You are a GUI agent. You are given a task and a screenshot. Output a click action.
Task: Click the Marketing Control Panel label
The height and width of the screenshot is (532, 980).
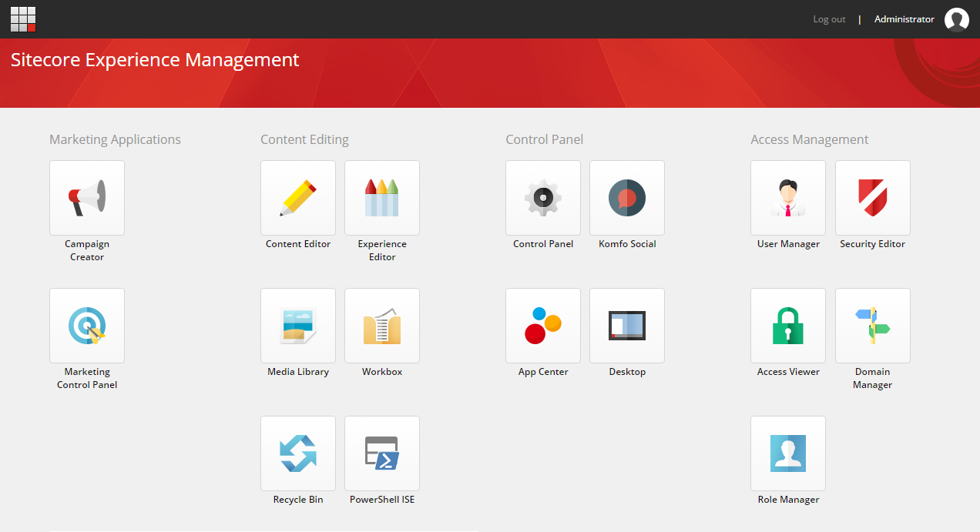point(87,378)
